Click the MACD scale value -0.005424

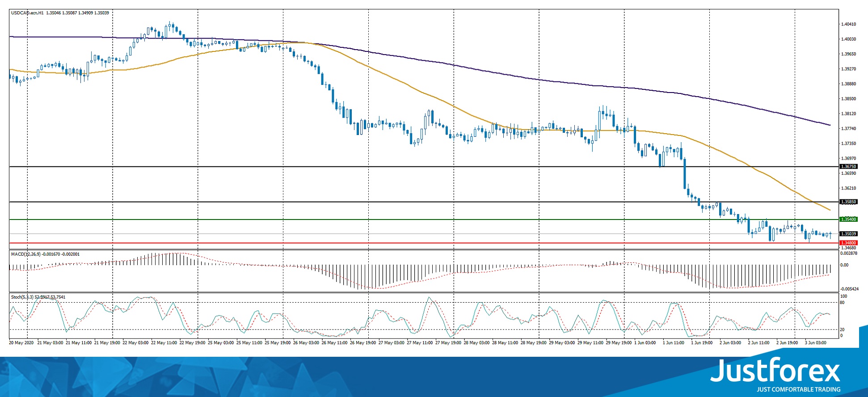point(849,289)
